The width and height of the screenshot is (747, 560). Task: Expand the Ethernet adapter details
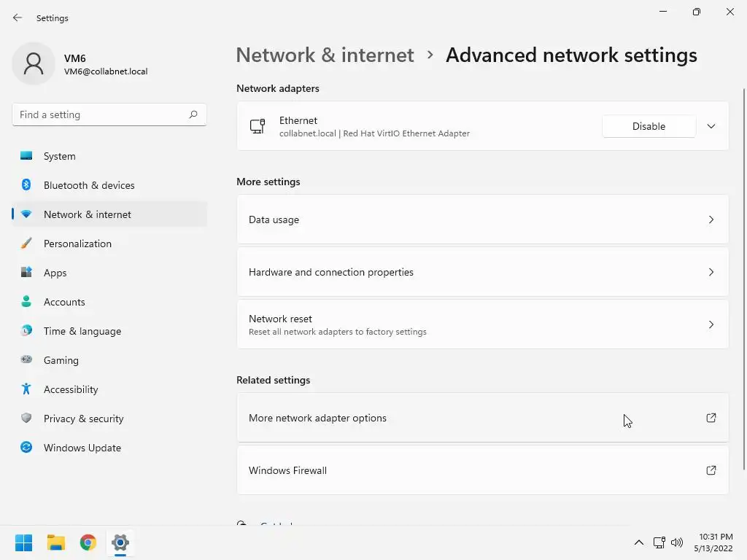coord(711,126)
